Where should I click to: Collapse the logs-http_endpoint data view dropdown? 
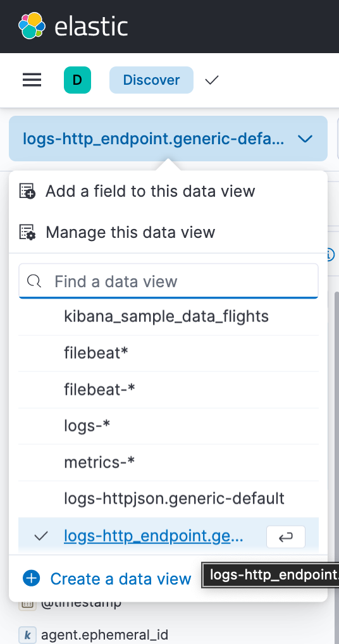click(x=168, y=139)
